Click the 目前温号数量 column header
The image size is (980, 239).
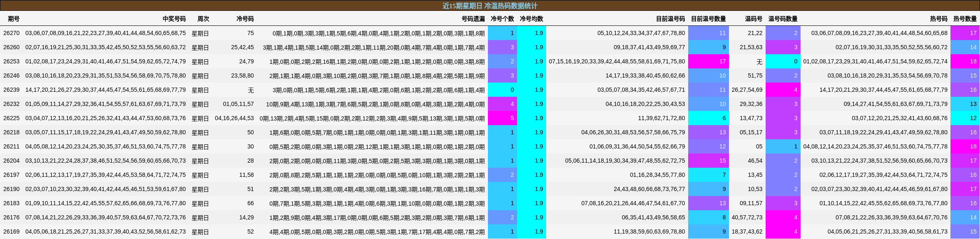click(708, 19)
